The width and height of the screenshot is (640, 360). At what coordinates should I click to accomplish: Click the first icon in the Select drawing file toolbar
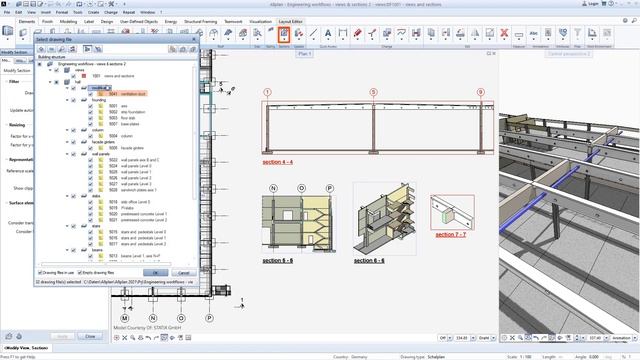pos(41,49)
